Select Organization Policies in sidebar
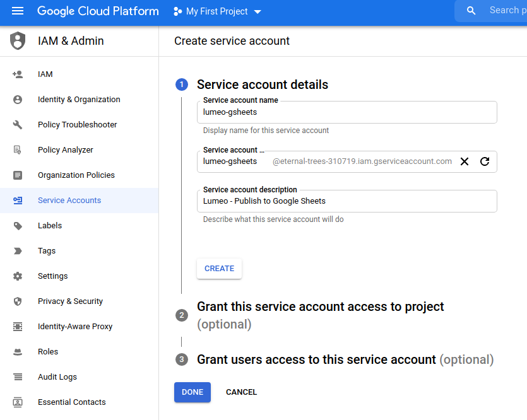The image size is (527, 420). pyautogui.click(x=80, y=175)
